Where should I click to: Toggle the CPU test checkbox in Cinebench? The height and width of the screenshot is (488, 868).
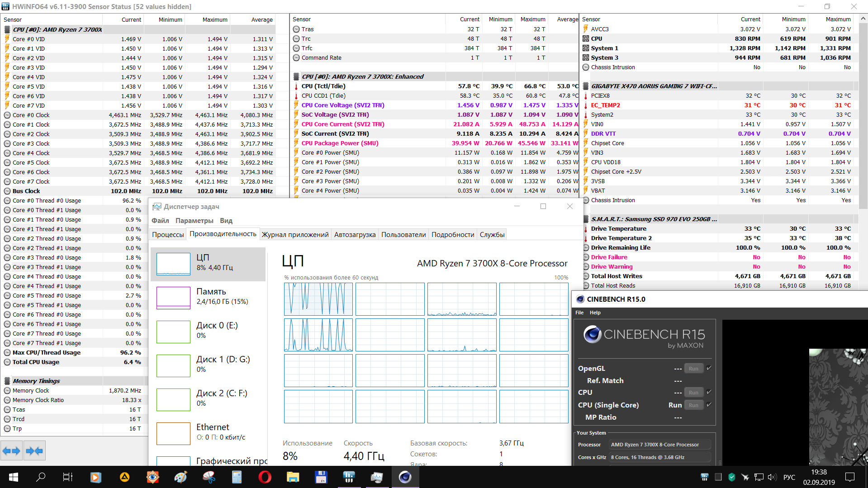coord(709,392)
